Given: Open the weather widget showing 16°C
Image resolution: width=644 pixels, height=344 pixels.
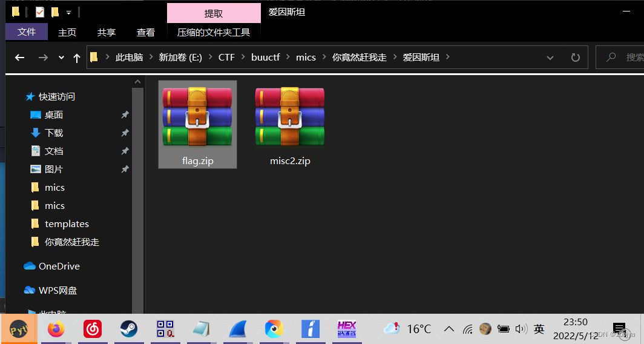Looking at the screenshot, I should click(407, 329).
